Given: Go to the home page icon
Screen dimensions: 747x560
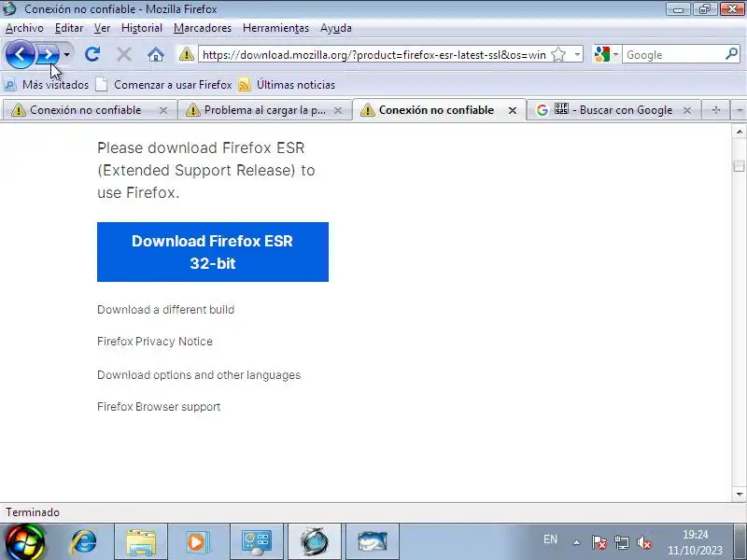Looking at the screenshot, I should pyautogui.click(x=155, y=55).
